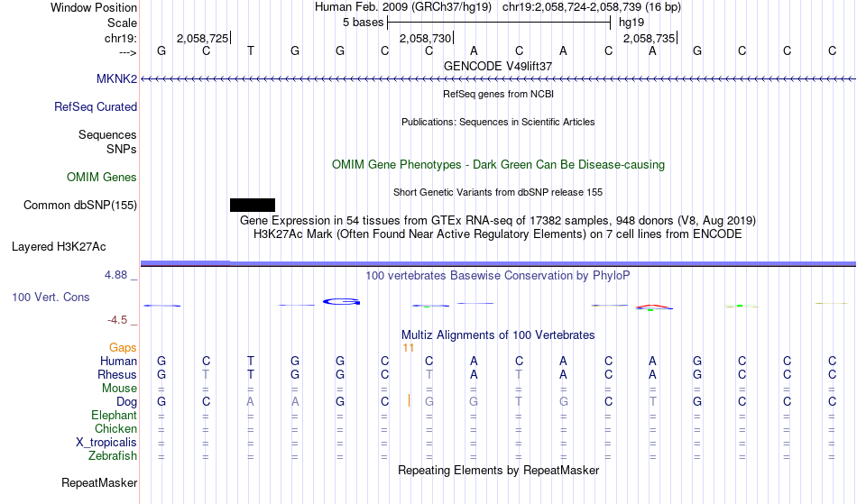Click the Sequences SNPs track label
Image resolution: width=857 pixels, height=504 pixels.
[107, 142]
